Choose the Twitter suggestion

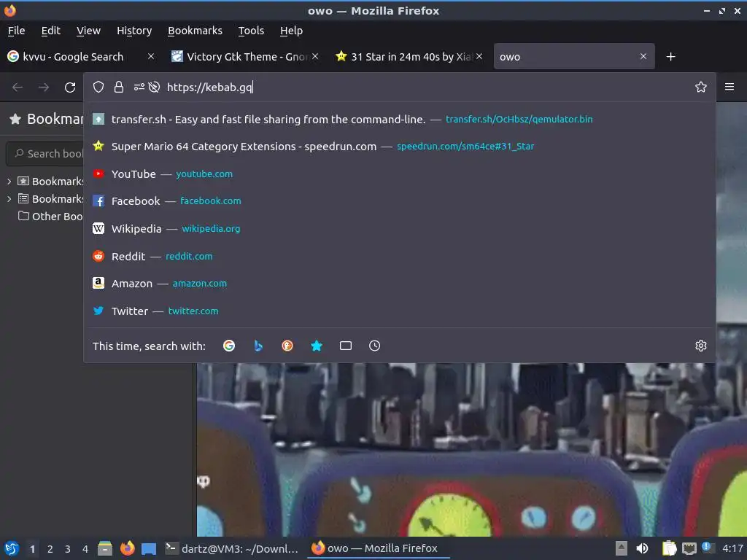point(400,311)
